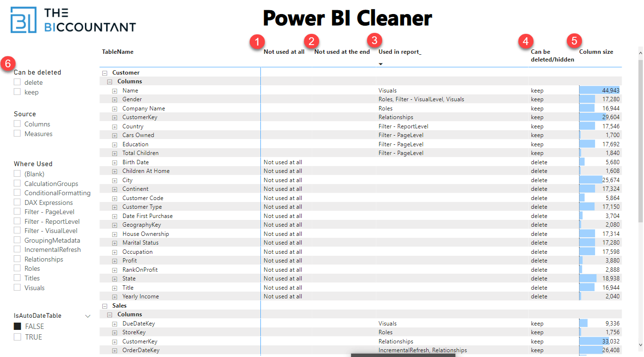Click the red number 6 marker
Image resolution: width=644 pixels, height=357 pixels.
(x=7, y=62)
